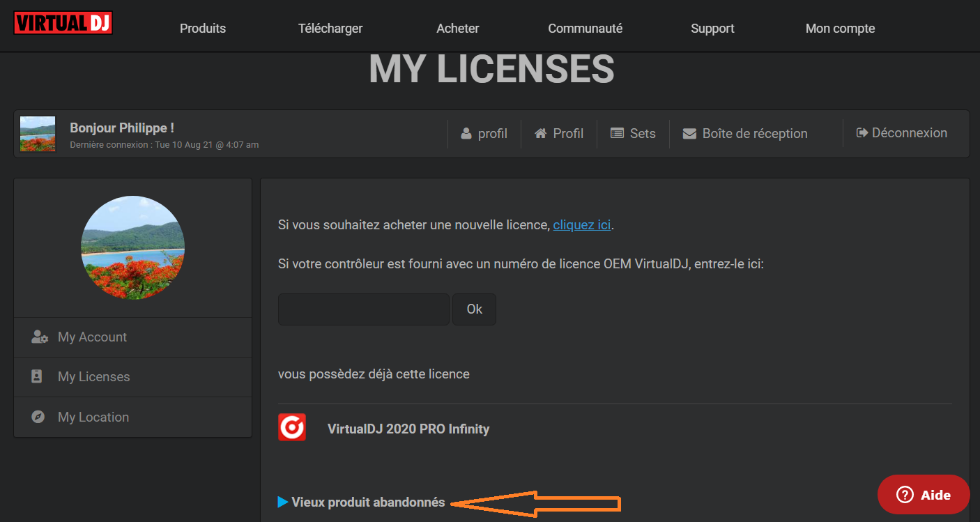Click Déconnexion to log out

pyautogui.click(x=910, y=132)
